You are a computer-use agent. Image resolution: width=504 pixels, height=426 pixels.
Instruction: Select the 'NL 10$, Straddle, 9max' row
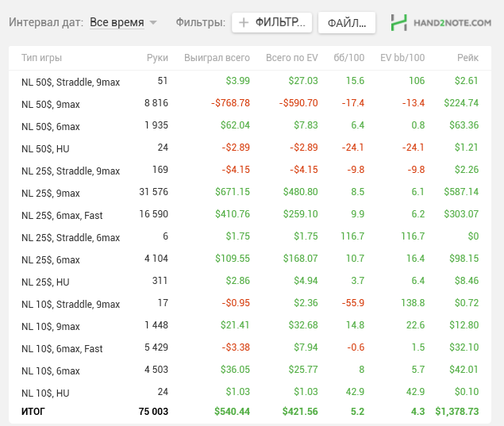pos(250,303)
